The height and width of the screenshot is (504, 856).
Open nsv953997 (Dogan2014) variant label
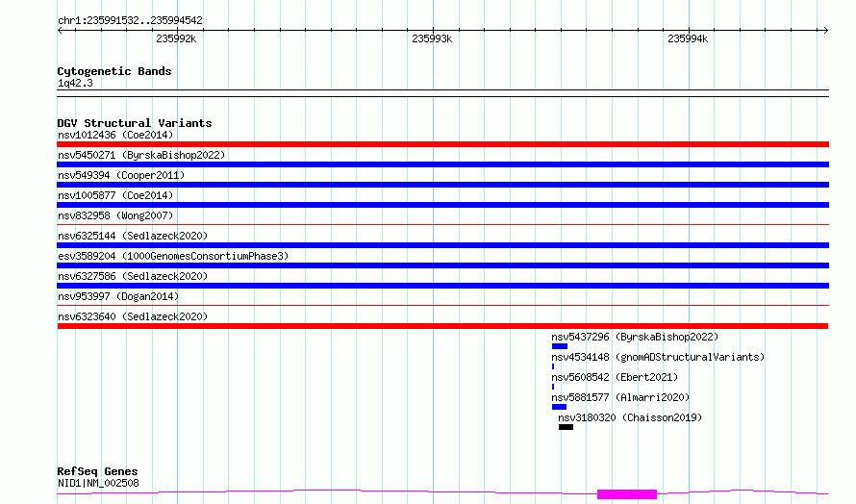(x=118, y=296)
